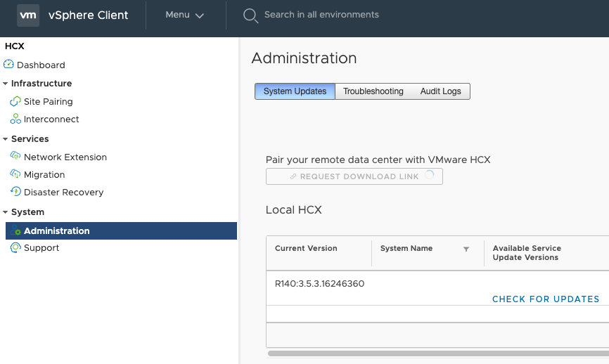Open Network Extension service icon

click(x=15, y=156)
